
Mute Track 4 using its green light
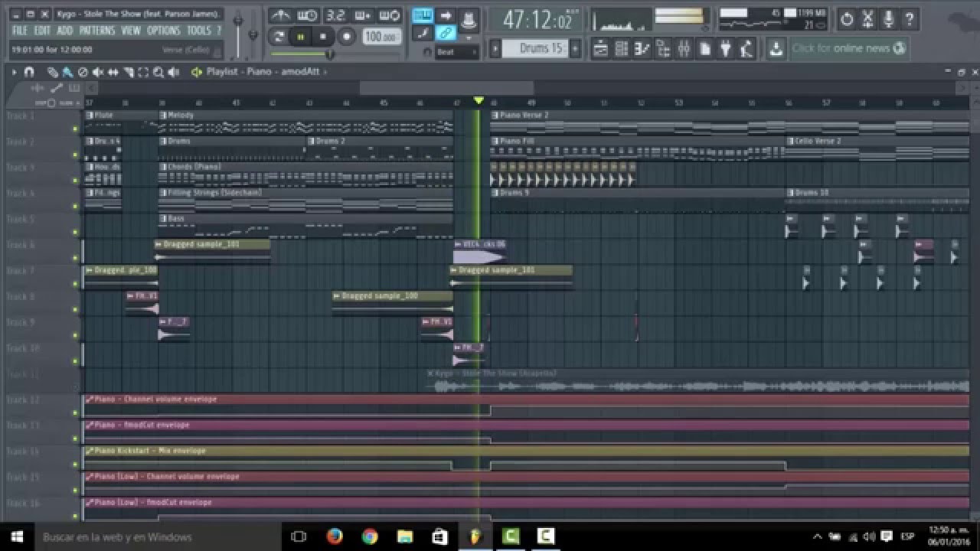pos(75,206)
